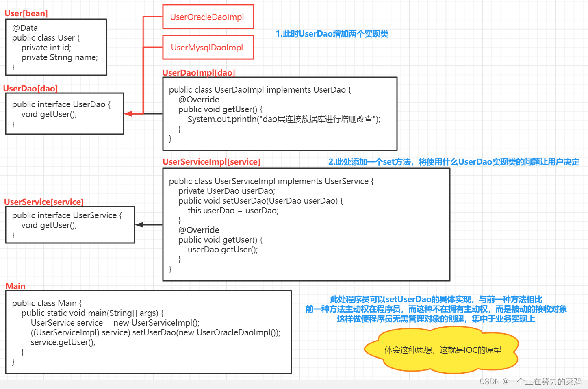
Task: Click the UserDao[dao] red heading
Action: point(30,89)
